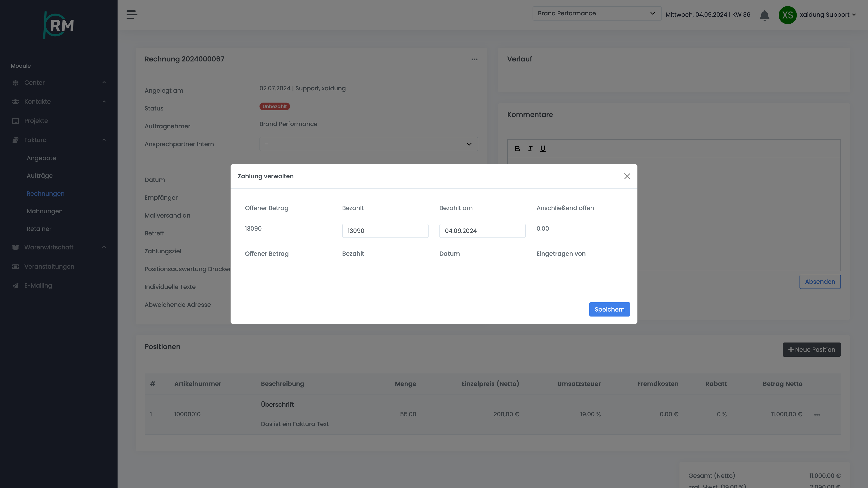868x488 pixels.
Task: Toggle underline in the comment editor
Action: click(543, 149)
